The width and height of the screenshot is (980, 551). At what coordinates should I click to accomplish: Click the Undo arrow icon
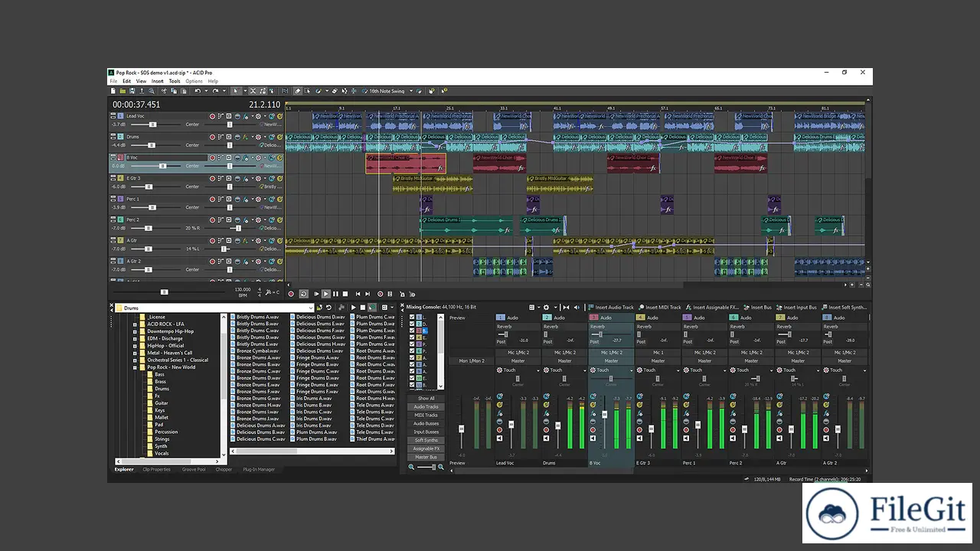(198, 90)
